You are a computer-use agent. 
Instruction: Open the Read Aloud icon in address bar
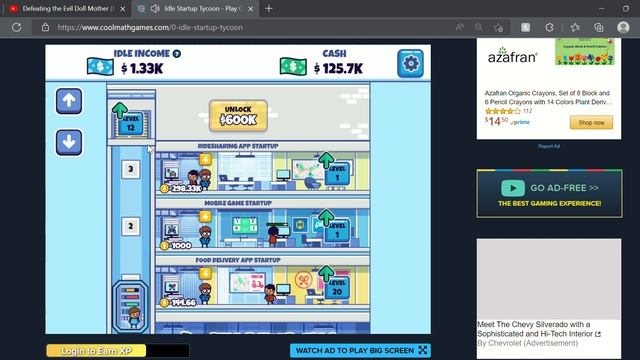click(460, 27)
